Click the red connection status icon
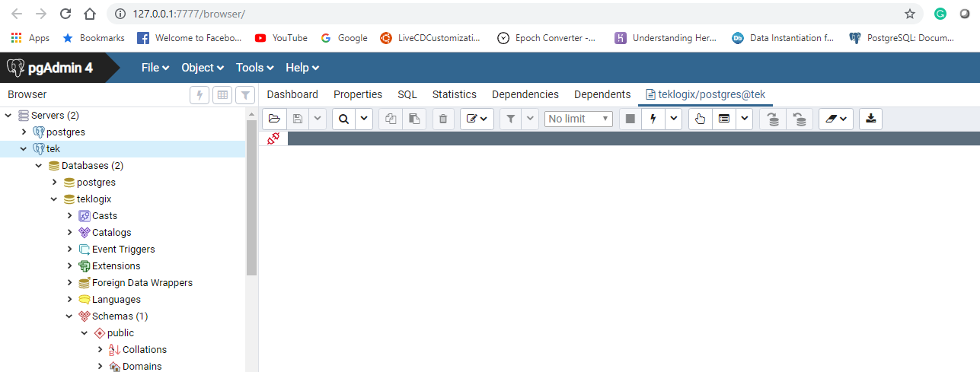980x372 pixels. [273, 138]
